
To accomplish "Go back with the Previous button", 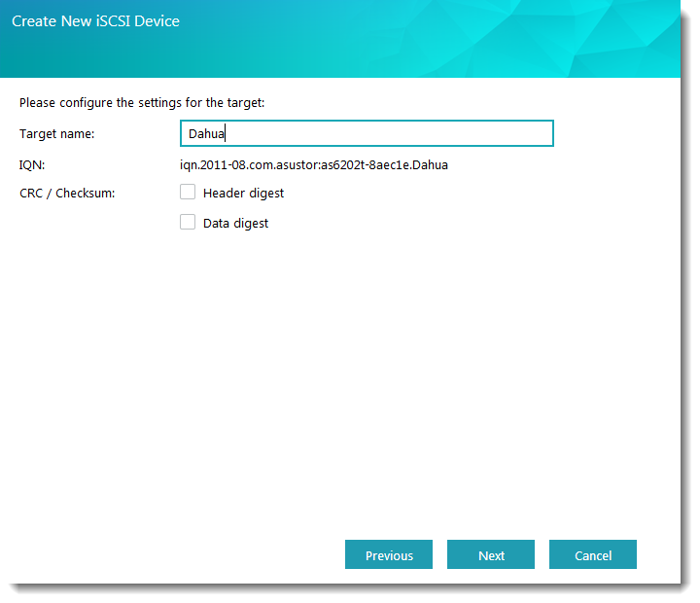I will pyautogui.click(x=388, y=554).
